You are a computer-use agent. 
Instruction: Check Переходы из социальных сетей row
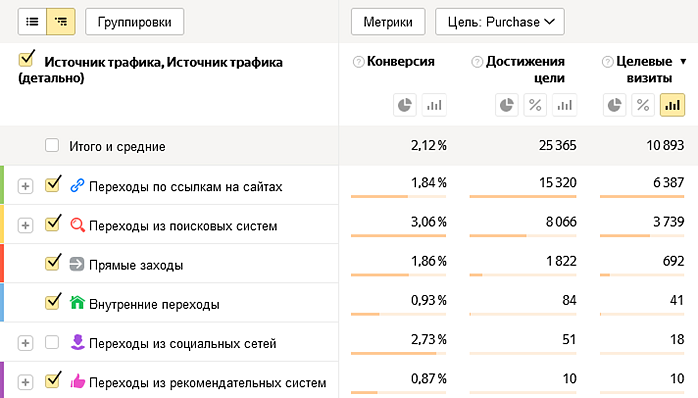(x=52, y=342)
